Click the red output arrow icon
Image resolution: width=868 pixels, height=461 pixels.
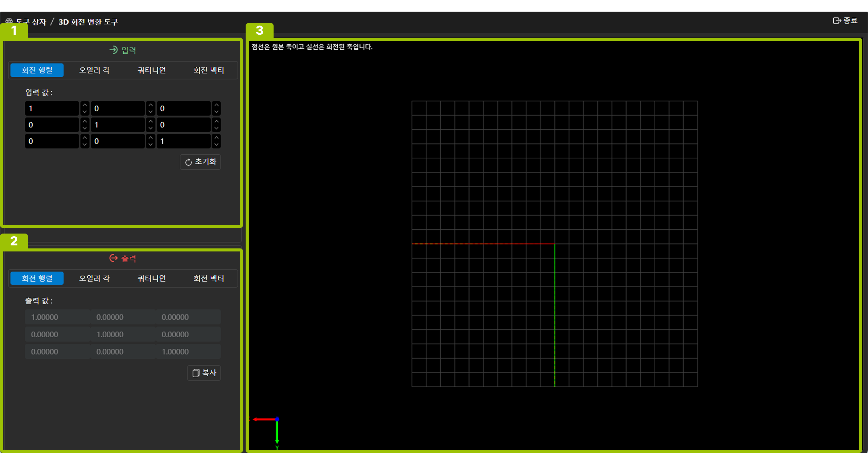(x=113, y=258)
